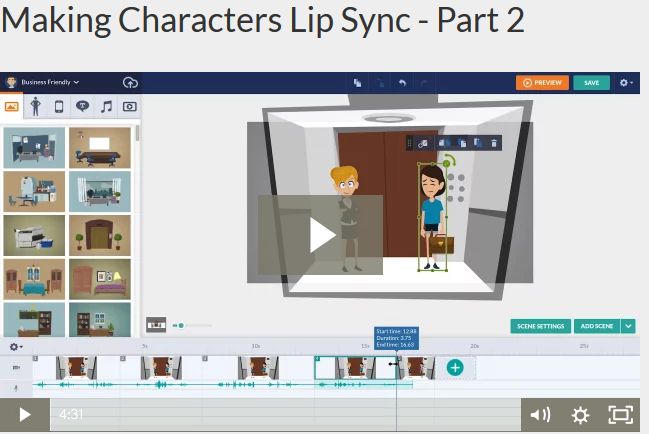Click the green plus add-scene tile on timeline
This screenshot has width=649, height=434.
(x=455, y=368)
